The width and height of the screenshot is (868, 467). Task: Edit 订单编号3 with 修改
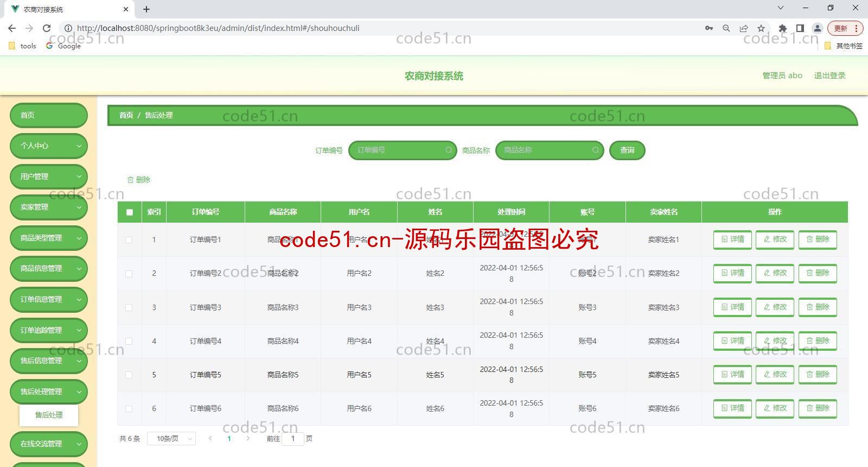point(775,307)
